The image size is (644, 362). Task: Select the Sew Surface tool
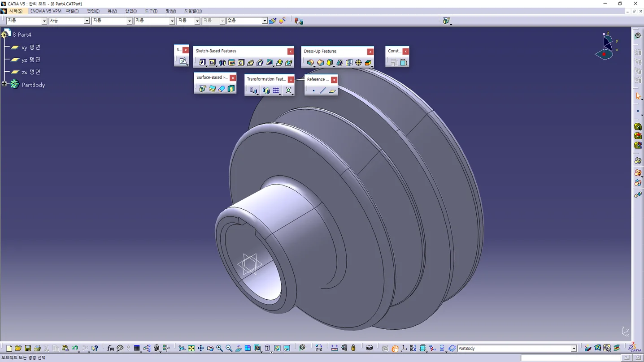pos(231,89)
